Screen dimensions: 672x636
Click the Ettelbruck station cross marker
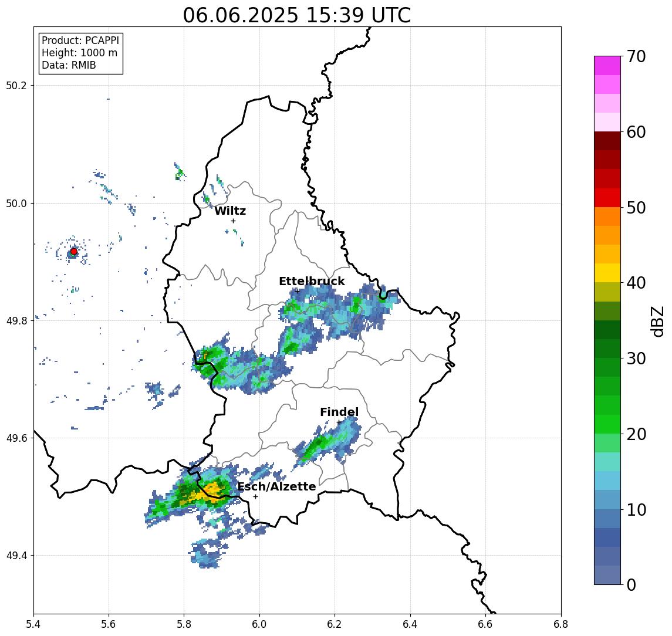(x=297, y=291)
